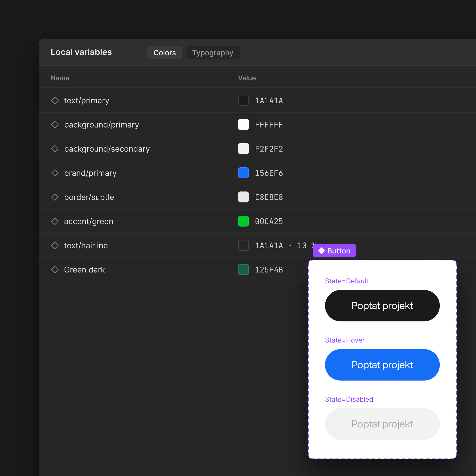Click the Local variables panel title

click(81, 52)
